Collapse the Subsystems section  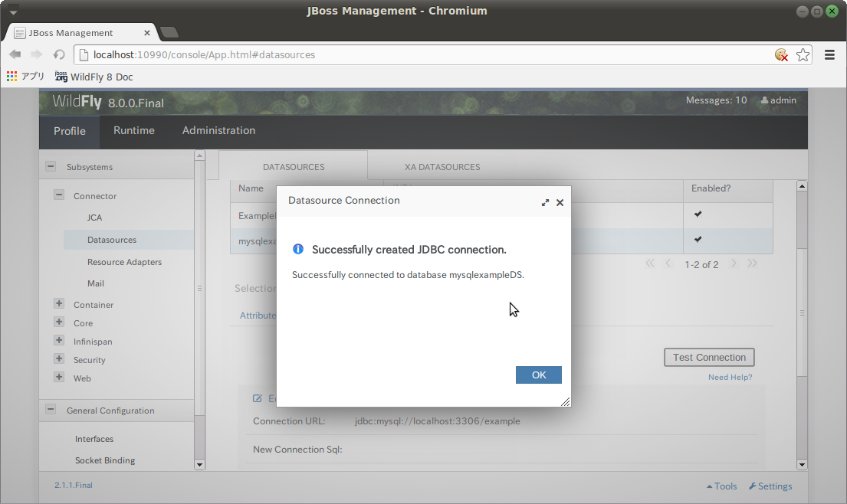pyautogui.click(x=51, y=166)
